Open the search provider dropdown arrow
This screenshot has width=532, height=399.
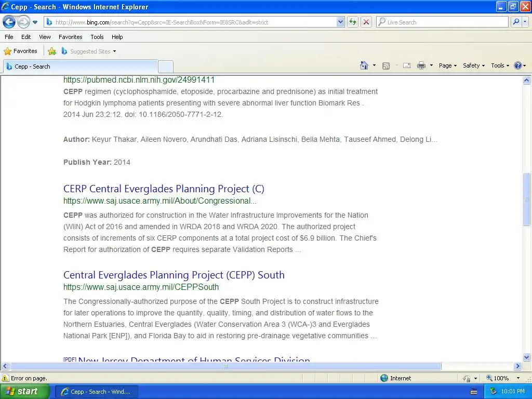tap(525, 22)
